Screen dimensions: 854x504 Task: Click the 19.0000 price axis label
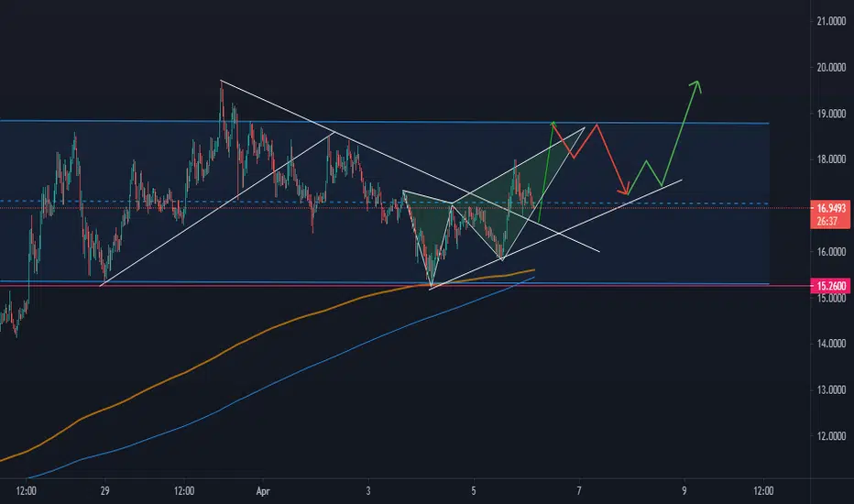coord(831,114)
